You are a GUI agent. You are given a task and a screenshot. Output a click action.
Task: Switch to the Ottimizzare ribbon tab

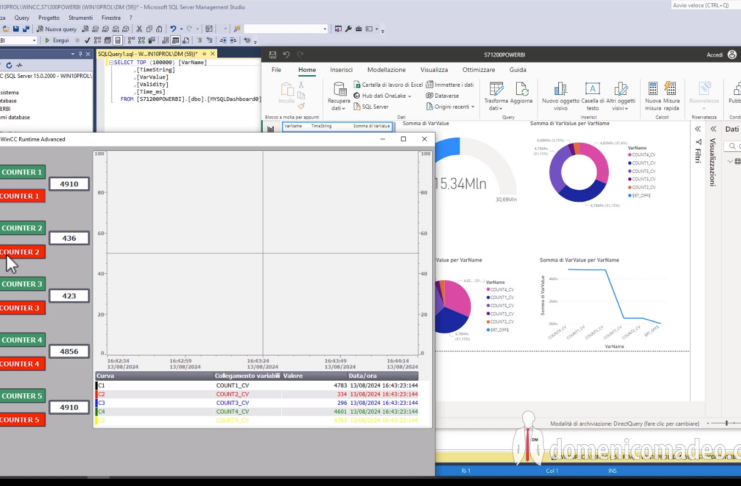pos(478,69)
